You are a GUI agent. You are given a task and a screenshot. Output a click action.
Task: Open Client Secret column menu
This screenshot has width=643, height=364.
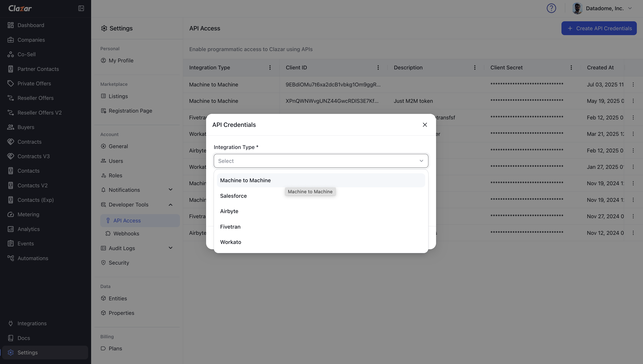click(x=571, y=67)
